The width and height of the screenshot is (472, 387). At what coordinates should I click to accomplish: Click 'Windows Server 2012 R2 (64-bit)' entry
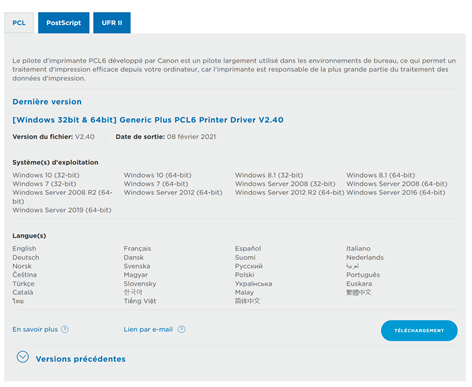[289, 192]
